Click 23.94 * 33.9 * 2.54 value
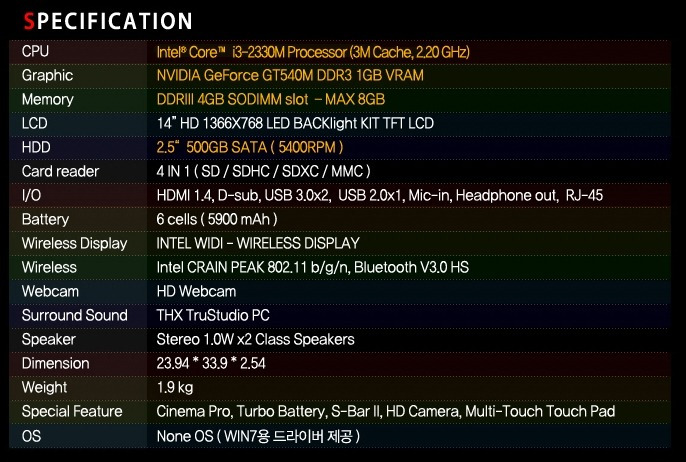 pos(211,363)
